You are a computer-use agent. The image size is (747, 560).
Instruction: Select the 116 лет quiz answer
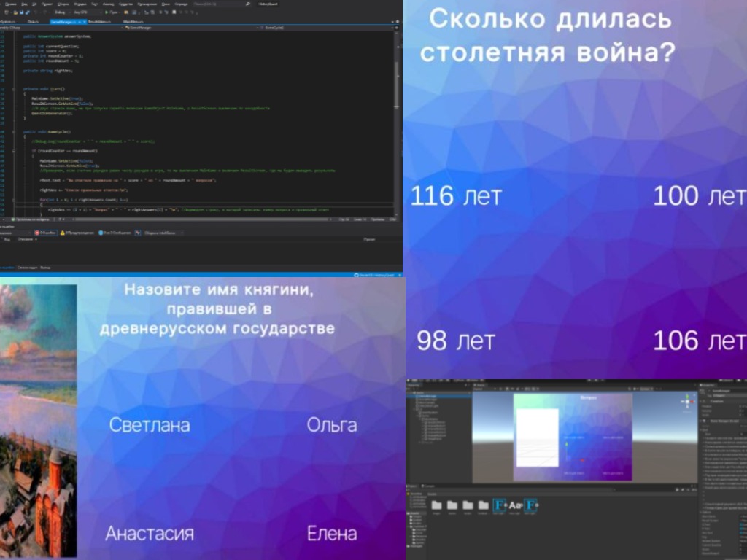click(x=456, y=195)
